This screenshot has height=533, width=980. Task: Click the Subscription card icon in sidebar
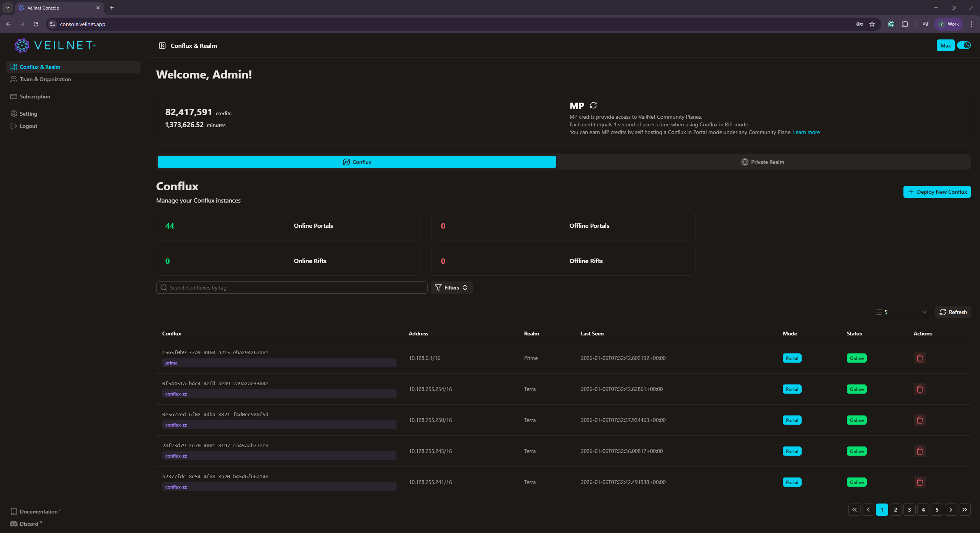point(14,96)
